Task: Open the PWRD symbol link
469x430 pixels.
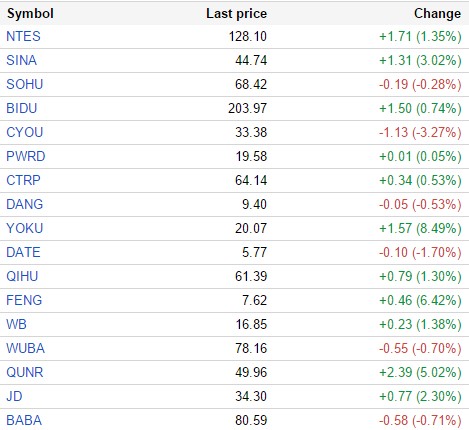Action: (x=26, y=156)
